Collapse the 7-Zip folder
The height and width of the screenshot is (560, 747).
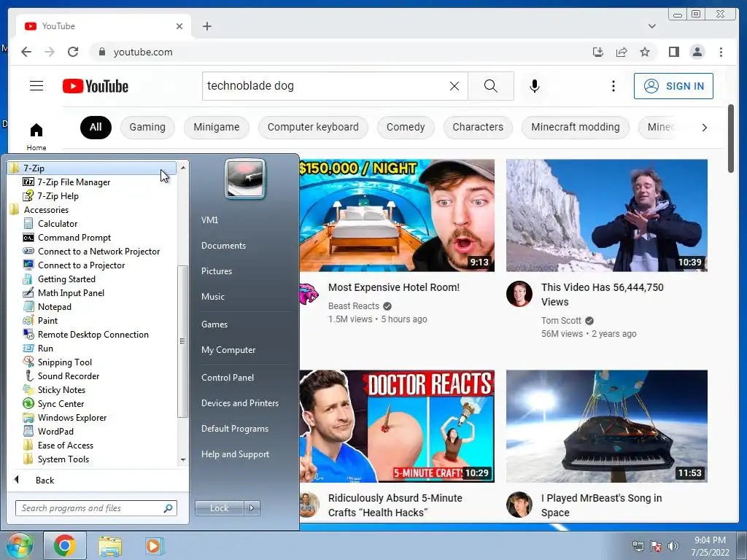[x=91, y=168]
